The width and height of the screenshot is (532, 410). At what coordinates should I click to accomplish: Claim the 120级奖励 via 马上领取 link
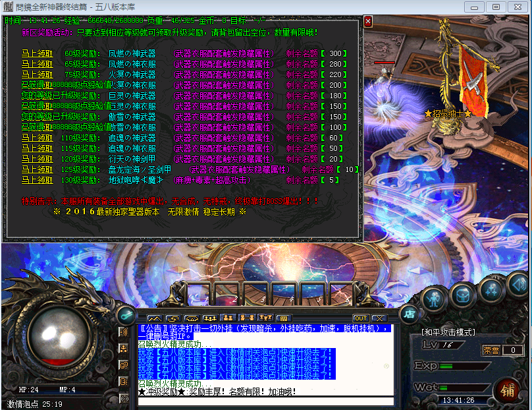point(38,160)
